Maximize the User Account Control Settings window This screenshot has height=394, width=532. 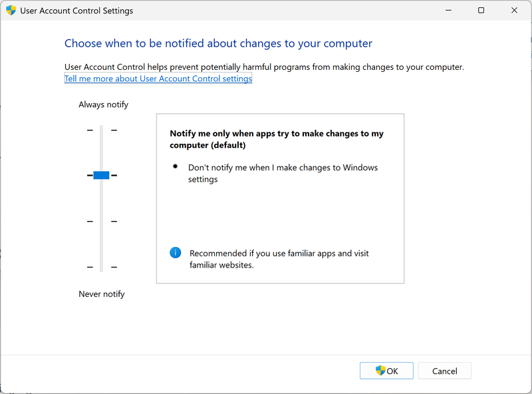click(481, 10)
